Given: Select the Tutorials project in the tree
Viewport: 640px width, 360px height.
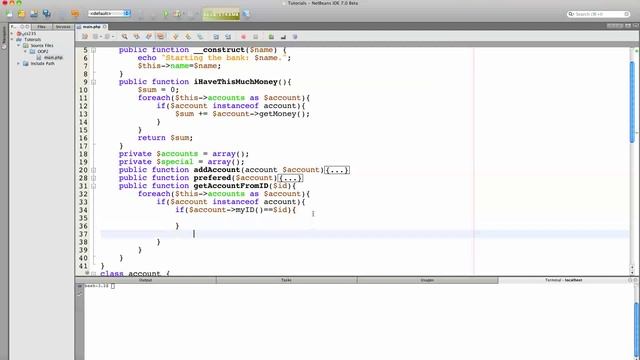Looking at the screenshot, I should pyautogui.click(x=33, y=40).
